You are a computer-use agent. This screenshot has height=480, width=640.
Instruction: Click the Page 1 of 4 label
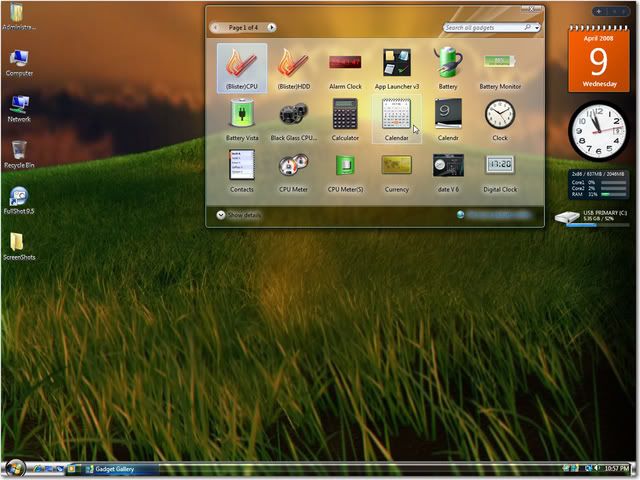tap(243, 27)
